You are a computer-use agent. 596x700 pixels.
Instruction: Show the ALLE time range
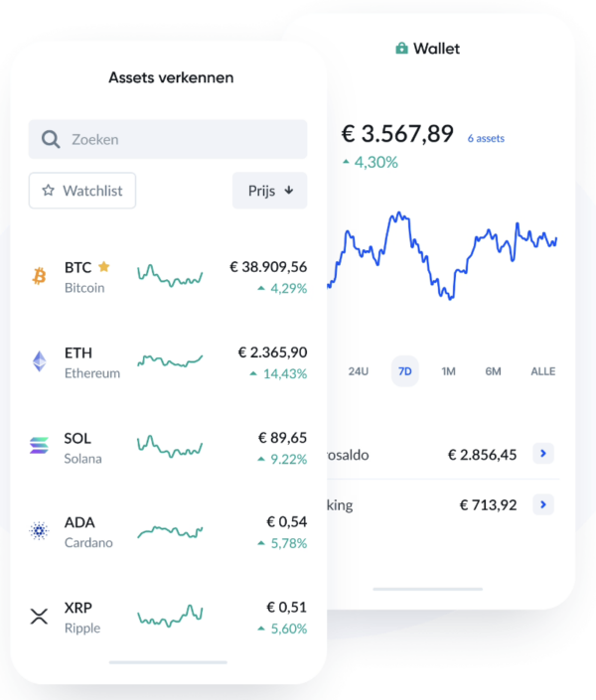point(542,371)
